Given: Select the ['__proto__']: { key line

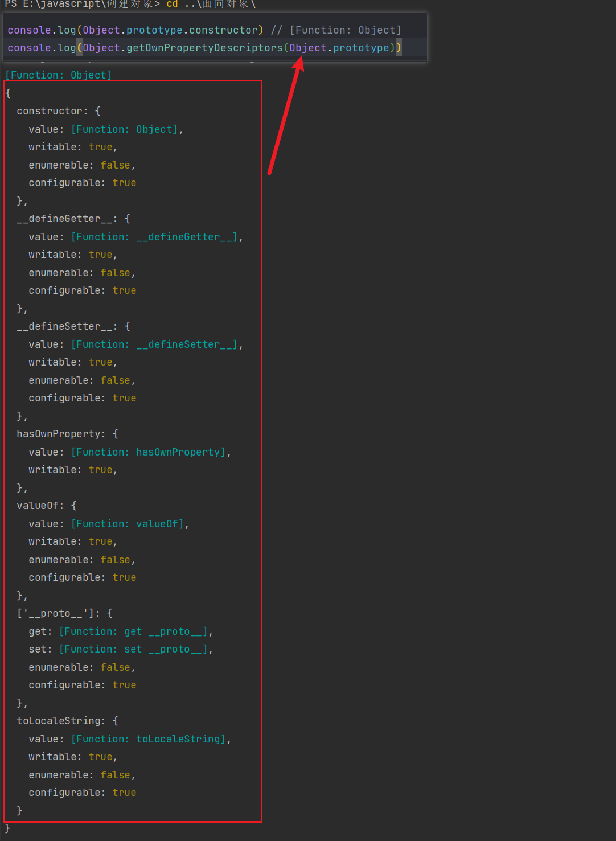Looking at the screenshot, I should 65,613.
